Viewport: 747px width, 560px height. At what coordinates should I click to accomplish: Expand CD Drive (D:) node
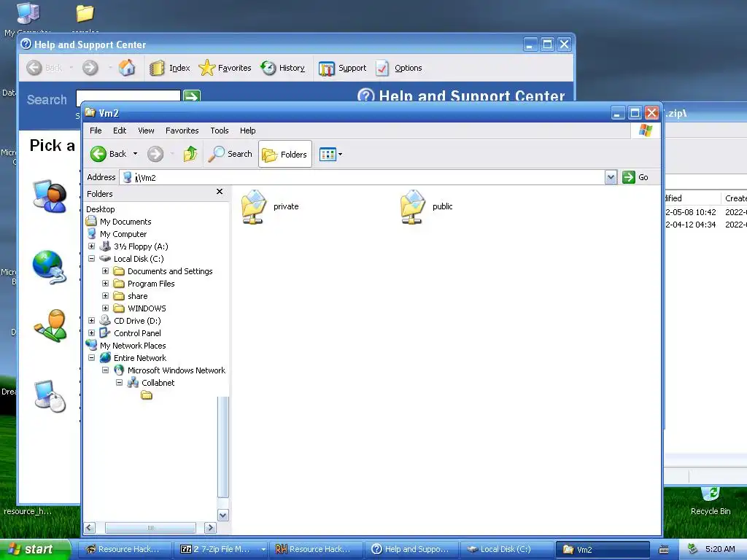[x=91, y=321]
